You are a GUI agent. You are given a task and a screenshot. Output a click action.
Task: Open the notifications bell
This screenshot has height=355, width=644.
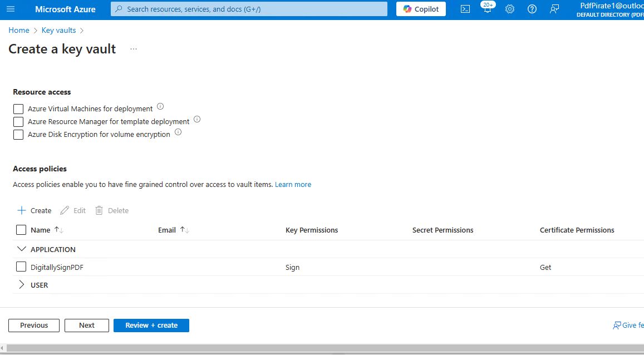coord(487,9)
